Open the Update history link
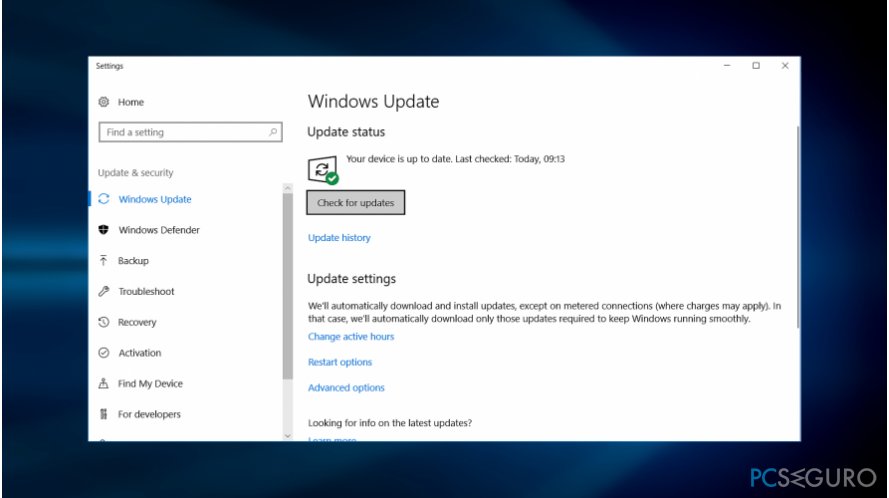This screenshot has width=889, height=498. tap(339, 238)
